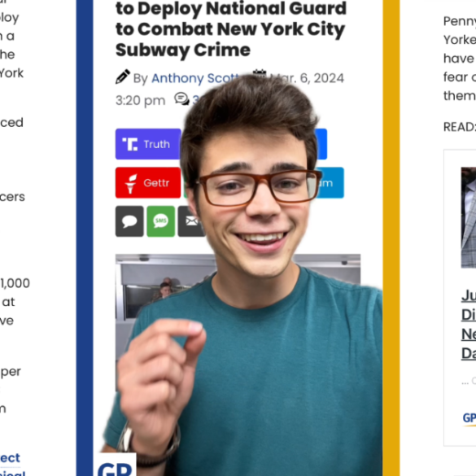Share via the green SMS button
This screenshot has width=476, height=476.
[x=161, y=221]
